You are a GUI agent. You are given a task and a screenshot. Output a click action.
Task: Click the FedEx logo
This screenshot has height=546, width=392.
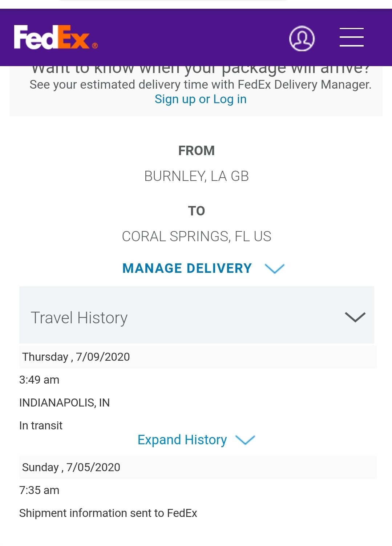click(x=56, y=37)
